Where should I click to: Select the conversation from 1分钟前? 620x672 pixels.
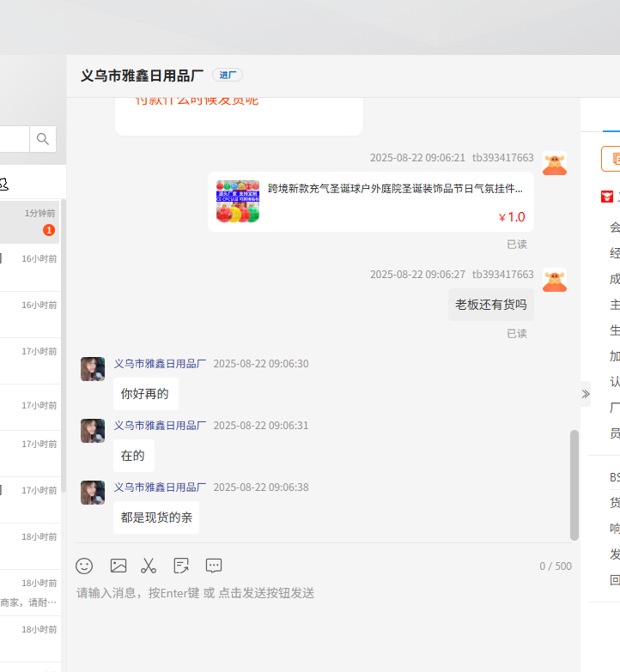(30, 221)
